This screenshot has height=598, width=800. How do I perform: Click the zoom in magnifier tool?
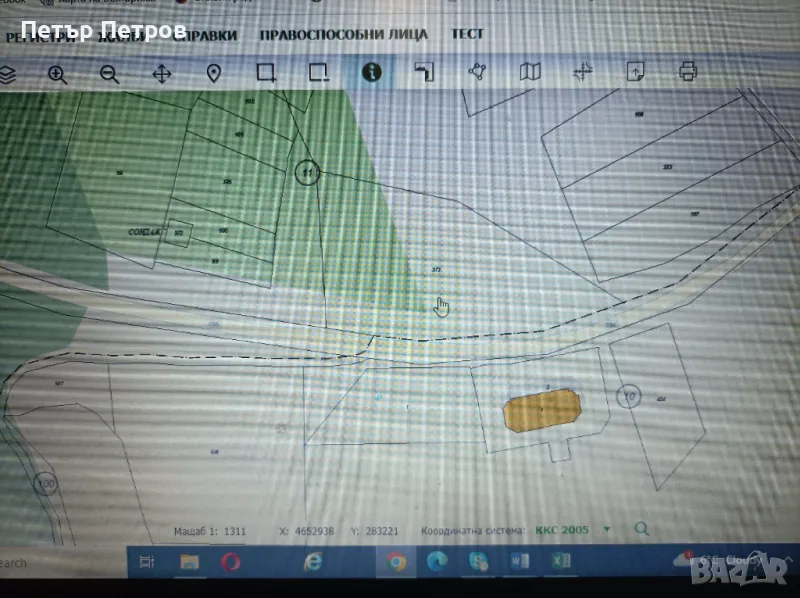(57, 73)
